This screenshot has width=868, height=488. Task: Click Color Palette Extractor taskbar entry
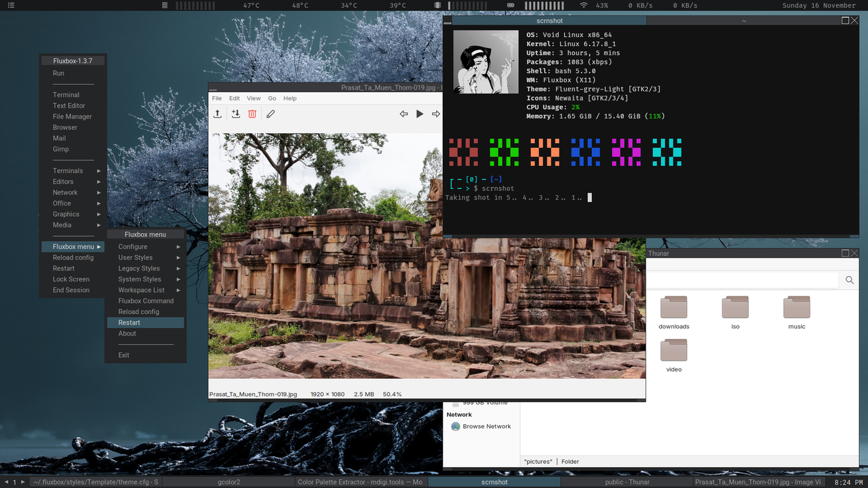(x=361, y=482)
